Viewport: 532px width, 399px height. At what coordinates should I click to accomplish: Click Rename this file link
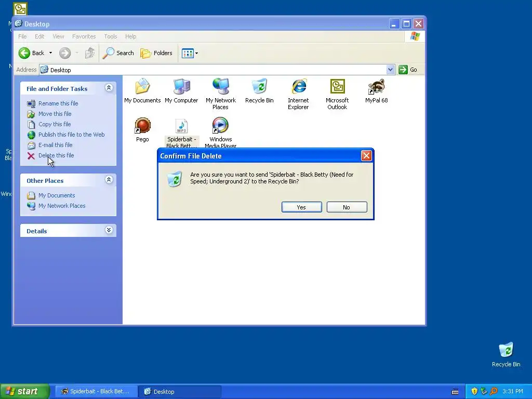tap(58, 103)
